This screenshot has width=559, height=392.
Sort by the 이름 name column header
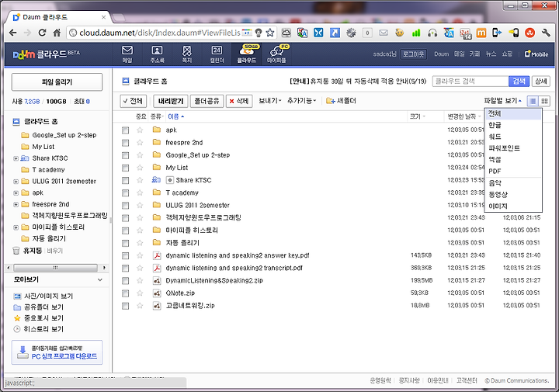coord(176,116)
